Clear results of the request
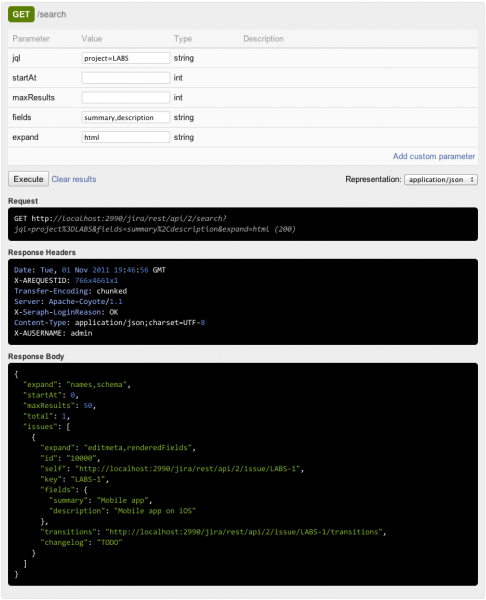This screenshot has width=486, height=600. tap(74, 179)
